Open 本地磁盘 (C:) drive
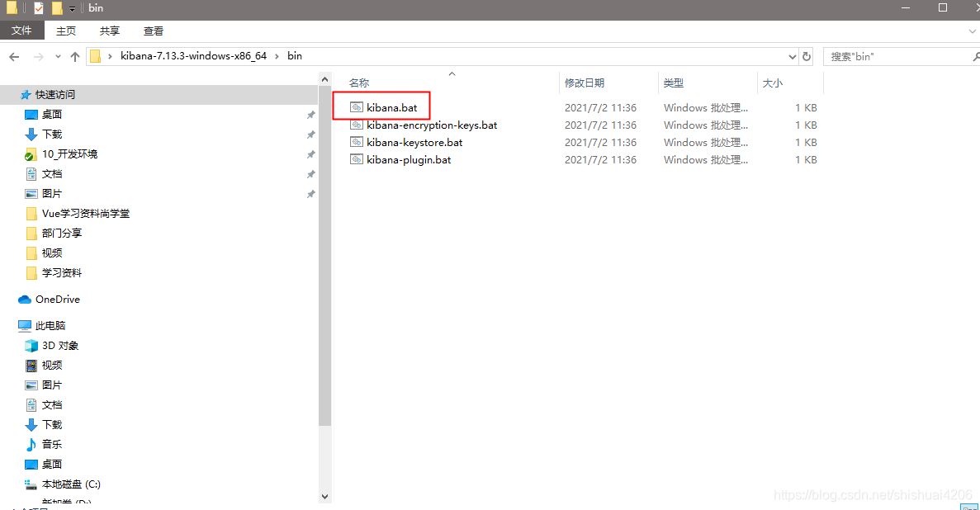 (x=71, y=484)
